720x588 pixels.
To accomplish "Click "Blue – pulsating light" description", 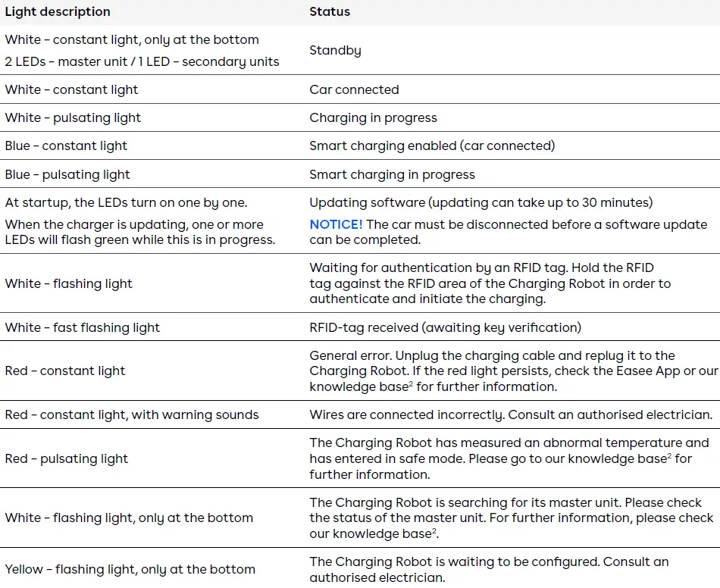I will click(67, 174).
